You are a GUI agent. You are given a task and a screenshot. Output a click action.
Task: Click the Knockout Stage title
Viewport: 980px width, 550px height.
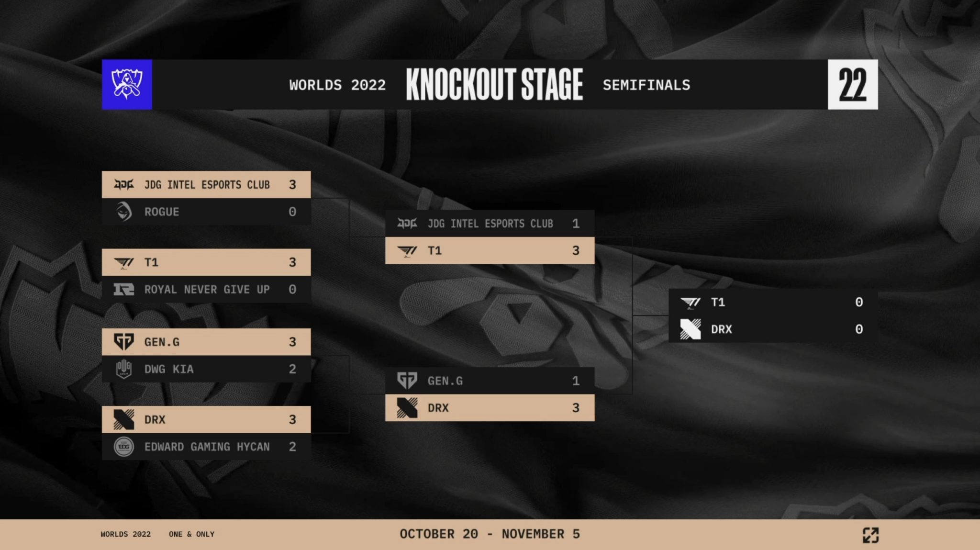tap(494, 85)
